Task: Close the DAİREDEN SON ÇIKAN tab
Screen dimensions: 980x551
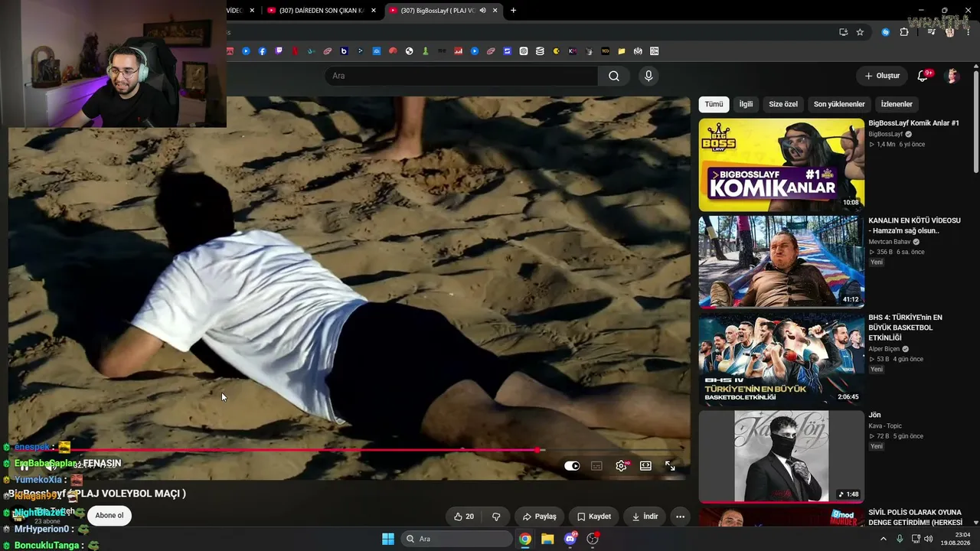Action: click(373, 10)
